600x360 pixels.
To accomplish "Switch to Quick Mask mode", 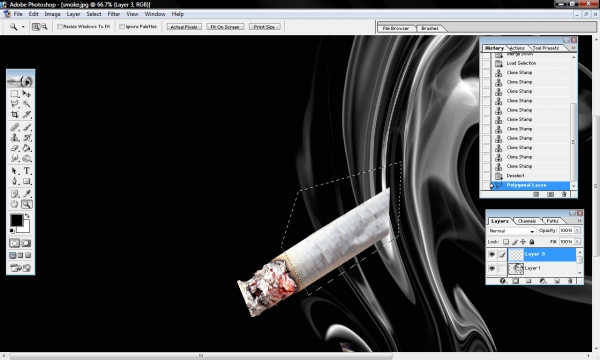I will point(26,243).
